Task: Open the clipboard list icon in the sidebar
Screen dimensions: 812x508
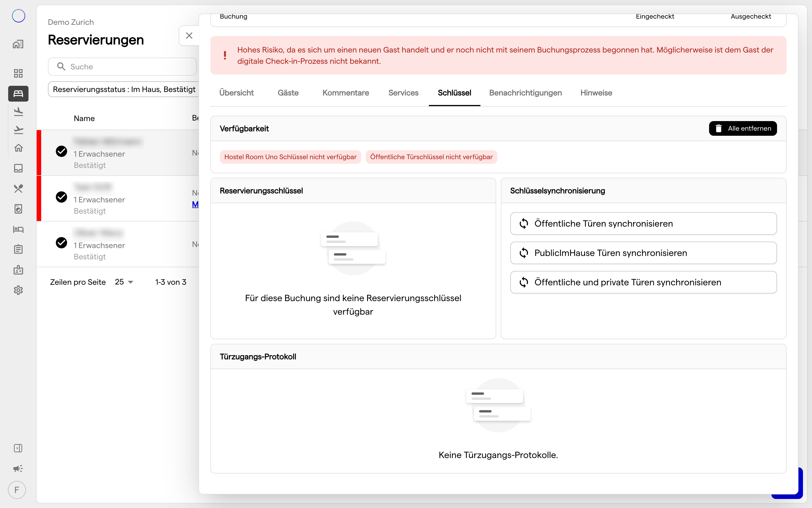Action: (x=18, y=249)
